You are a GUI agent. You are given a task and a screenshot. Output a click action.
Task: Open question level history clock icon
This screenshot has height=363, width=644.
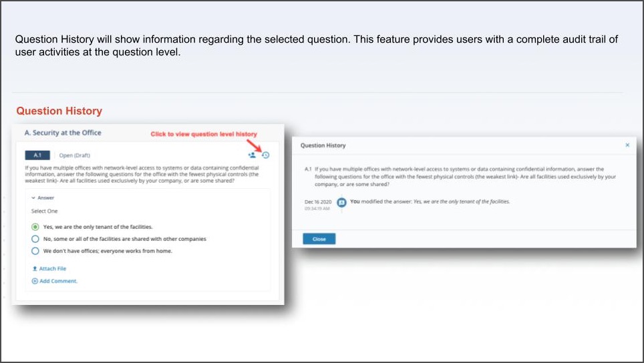click(x=266, y=155)
